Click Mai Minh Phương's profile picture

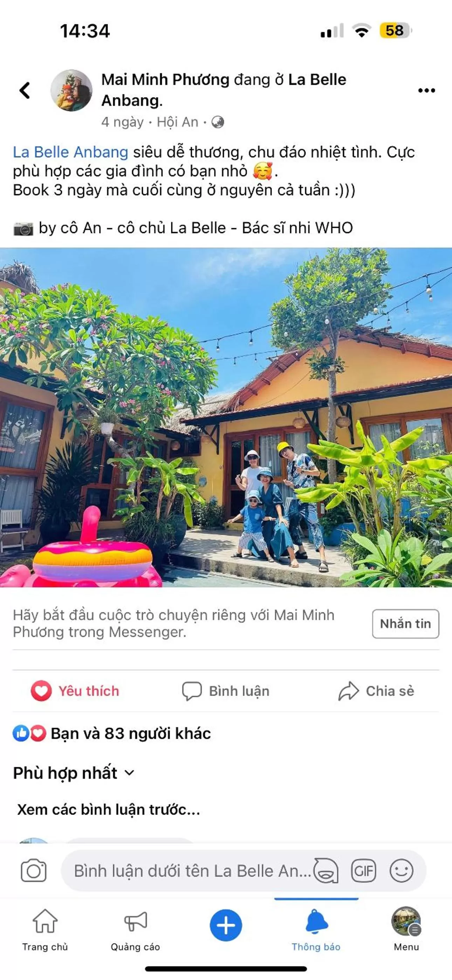click(x=71, y=90)
